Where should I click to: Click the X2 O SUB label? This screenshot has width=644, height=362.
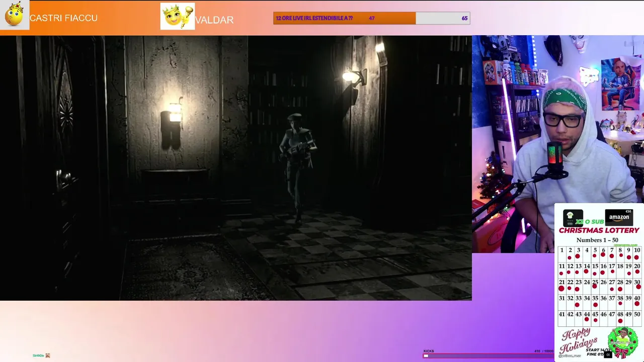[x=590, y=222]
